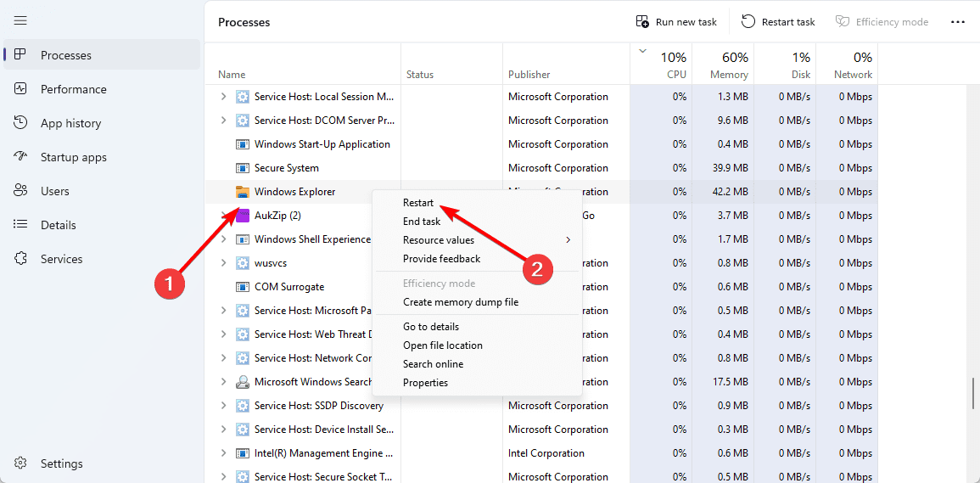Click the Service Host: DCOM Server icon
Screen dimensions: 980x483
pos(242,121)
